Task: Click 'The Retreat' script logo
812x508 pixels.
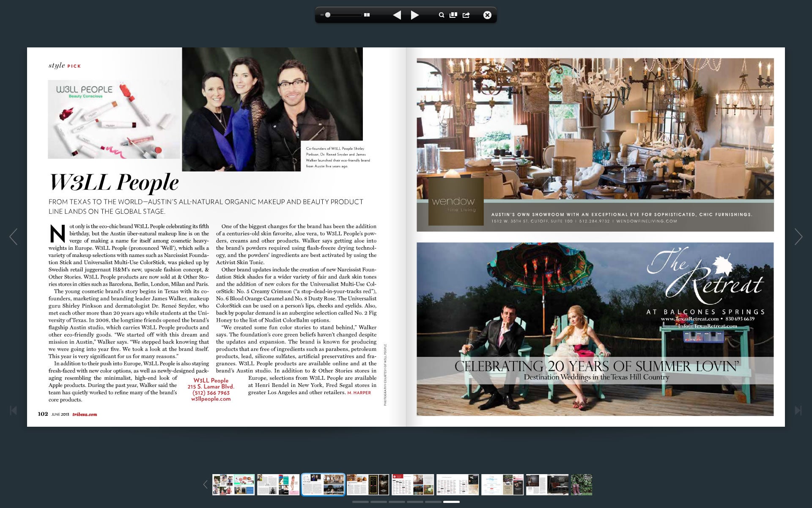Action: coord(705,276)
